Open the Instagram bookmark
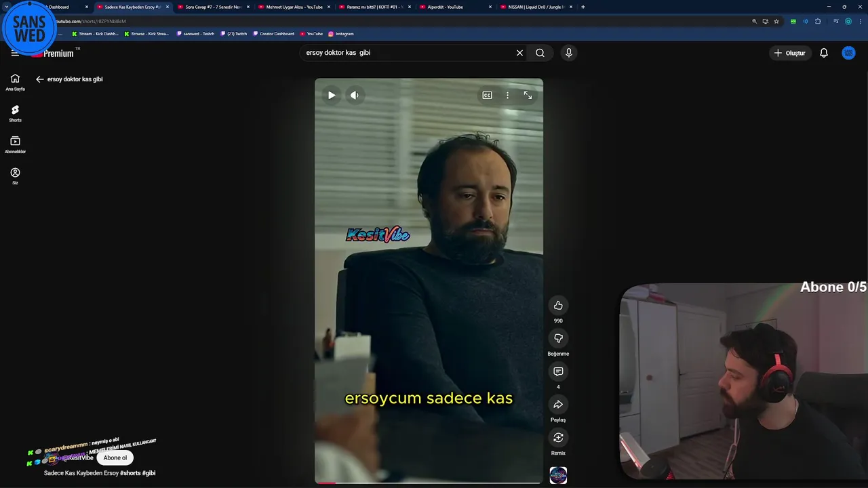The width and height of the screenshot is (868, 488). (341, 33)
